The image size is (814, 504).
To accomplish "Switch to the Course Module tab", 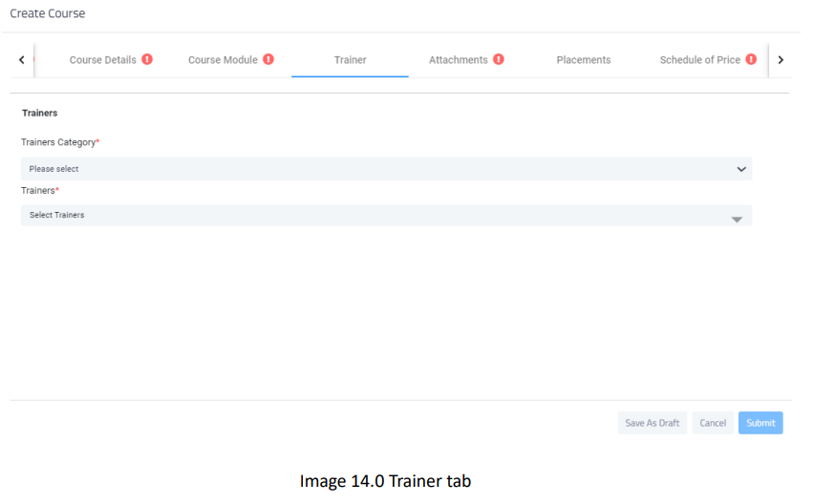I will (223, 59).
